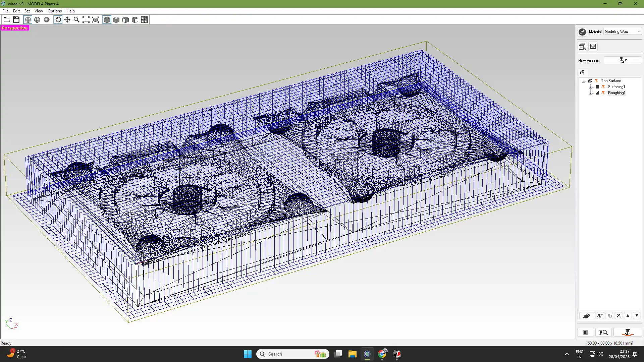
Task: Click the Fit to screen icon
Action: pos(86,20)
